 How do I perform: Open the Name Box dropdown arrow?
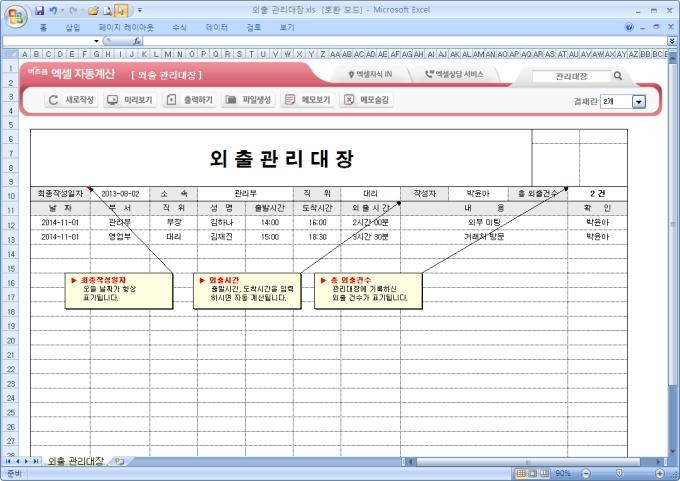[x=96, y=41]
